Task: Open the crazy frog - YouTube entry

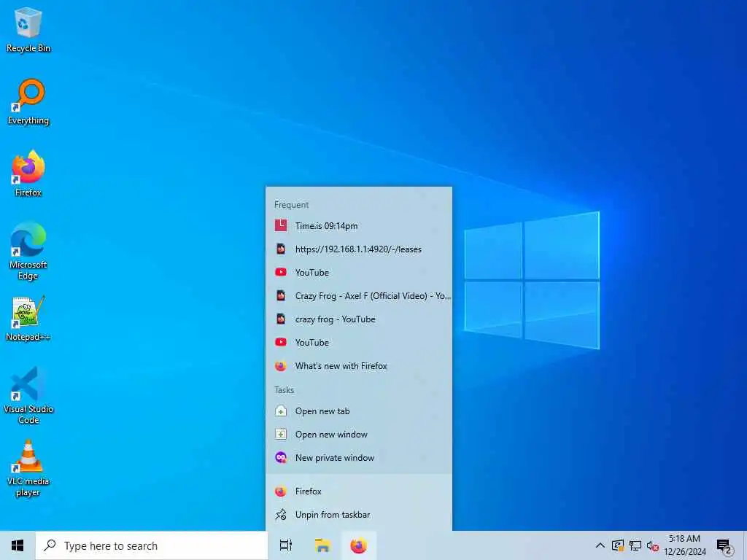Action: coord(359,319)
